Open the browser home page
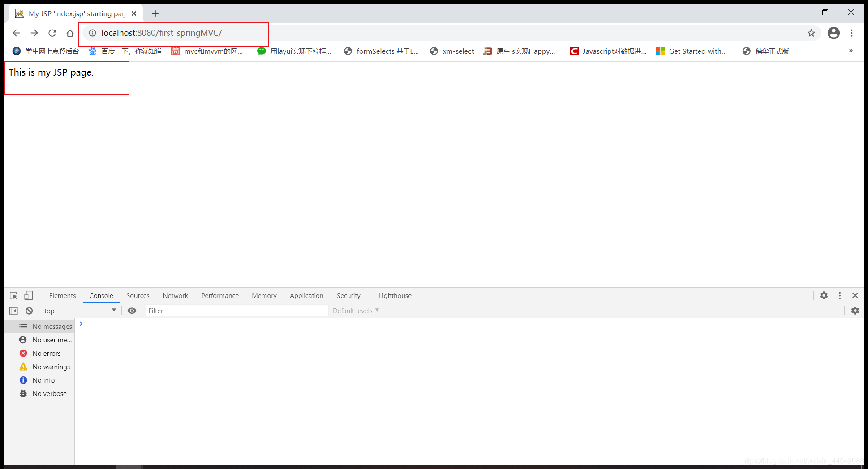This screenshot has width=868, height=469. click(70, 33)
